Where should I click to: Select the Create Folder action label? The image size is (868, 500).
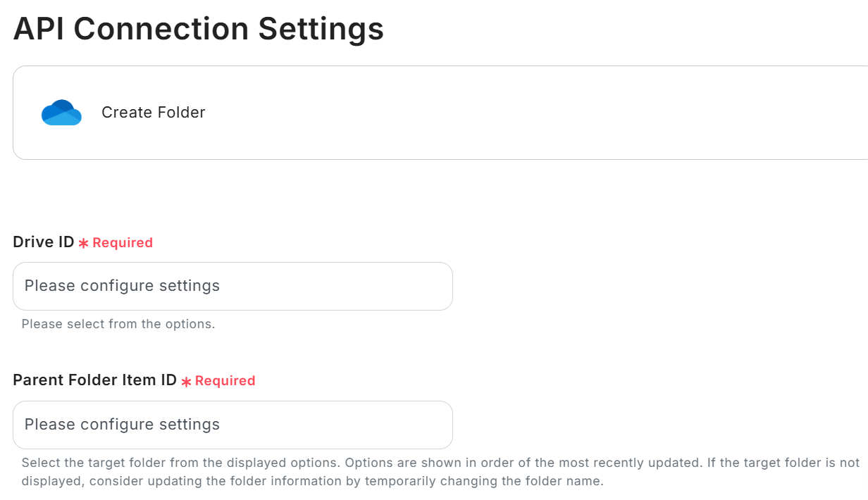point(153,113)
